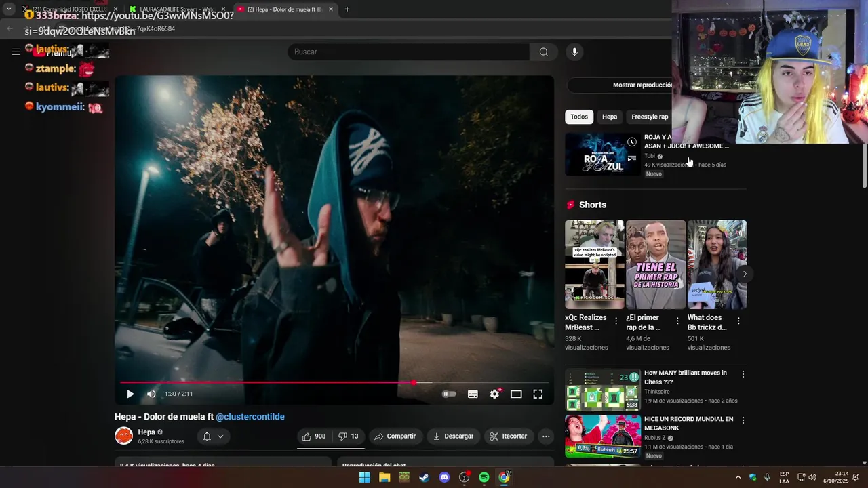Viewport: 868px width, 488px height.
Task: Open the Hepa channel avatar
Action: (123, 436)
